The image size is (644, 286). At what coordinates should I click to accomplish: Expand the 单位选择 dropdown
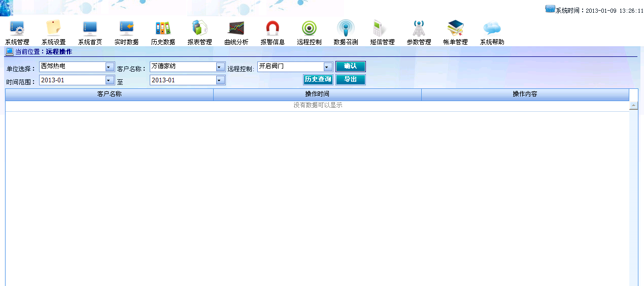point(110,67)
